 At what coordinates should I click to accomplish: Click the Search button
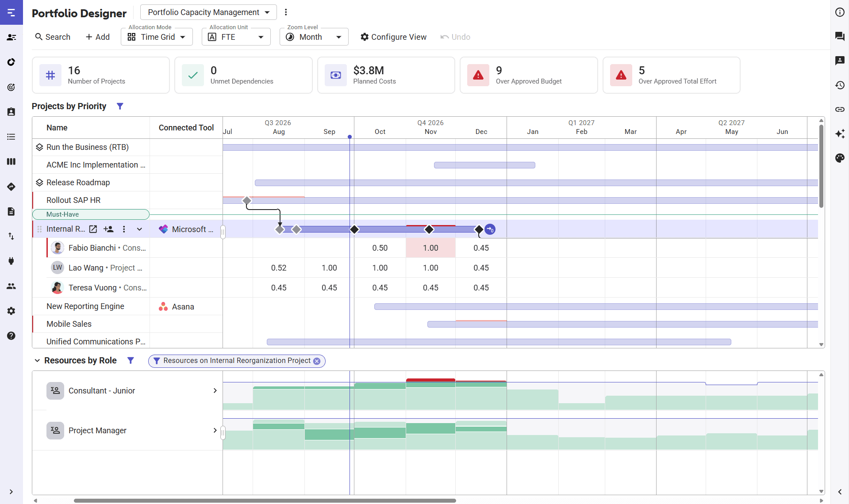pos(53,37)
